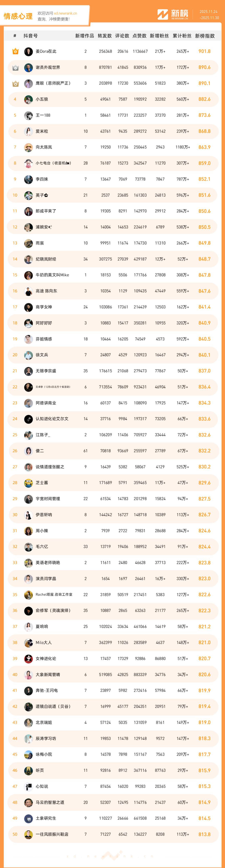This screenshot has height=868, width=225.
Task: Click the avatar beside 听页
Action: pyautogui.click(x=29, y=770)
